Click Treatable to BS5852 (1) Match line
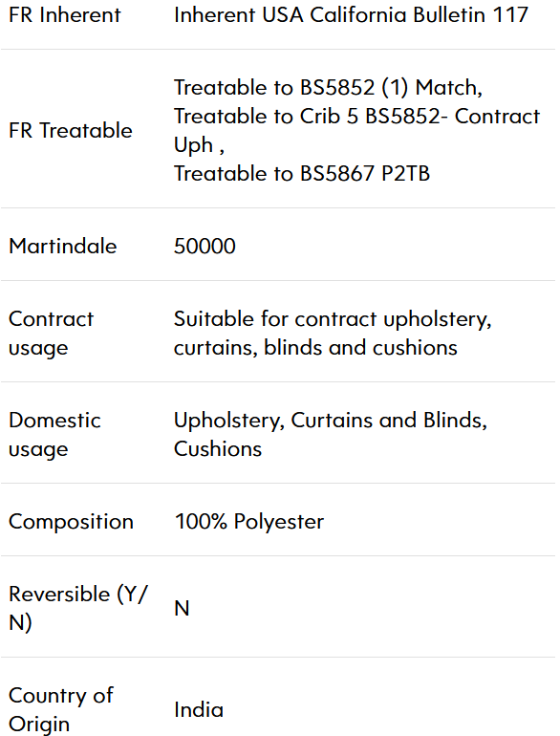 point(328,88)
